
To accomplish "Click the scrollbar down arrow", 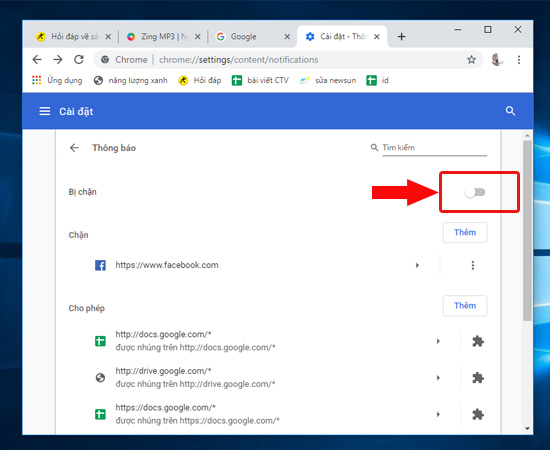I will click(x=527, y=428).
